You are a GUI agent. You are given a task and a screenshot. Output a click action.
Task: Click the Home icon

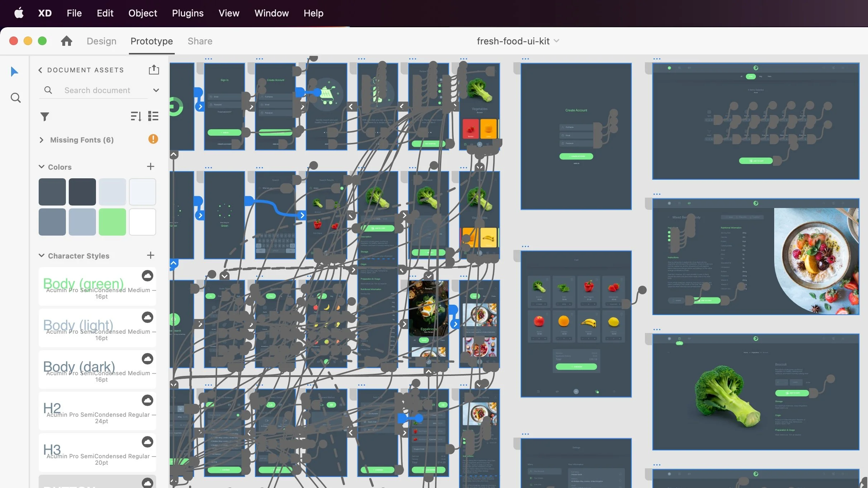pos(66,41)
